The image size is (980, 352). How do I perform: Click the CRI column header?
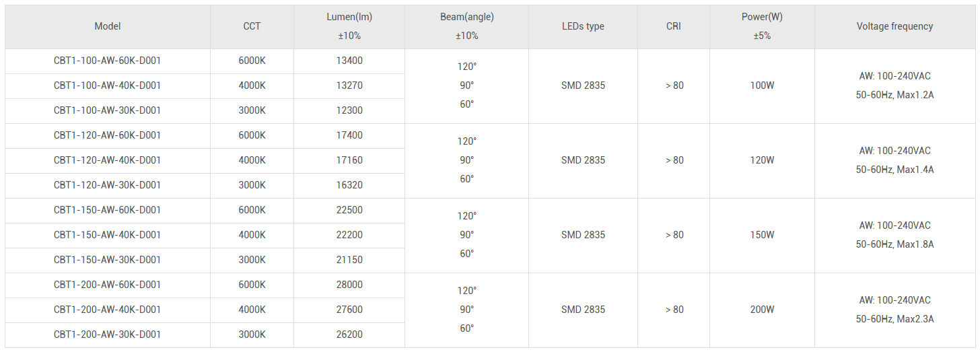click(674, 26)
